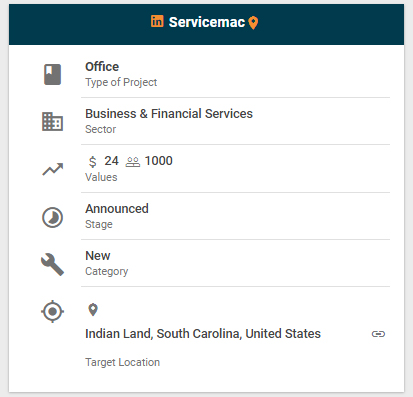Image resolution: width=413 pixels, height=397 pixels.
Task: Click the Announced stage value
Action: point(117,209)
